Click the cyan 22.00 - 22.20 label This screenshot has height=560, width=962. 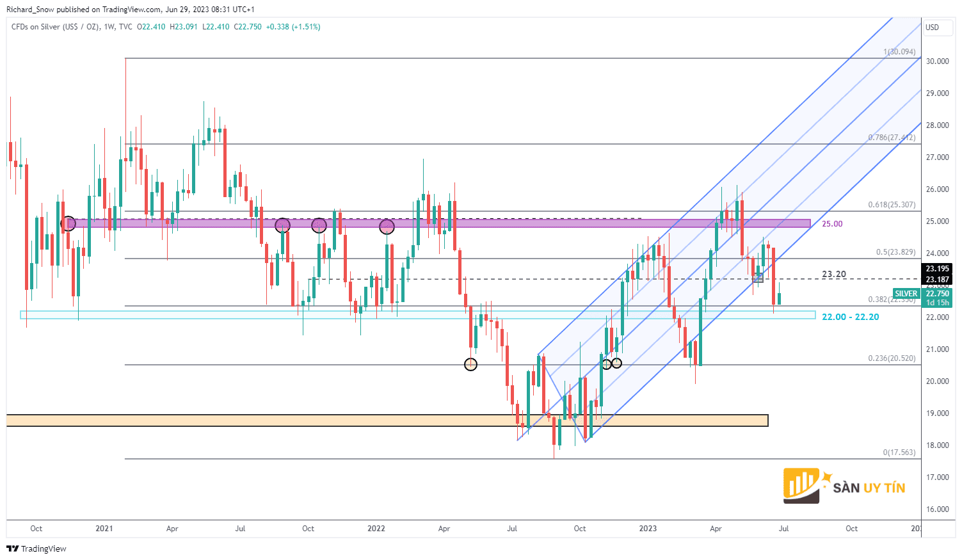(x=851, y=317)
